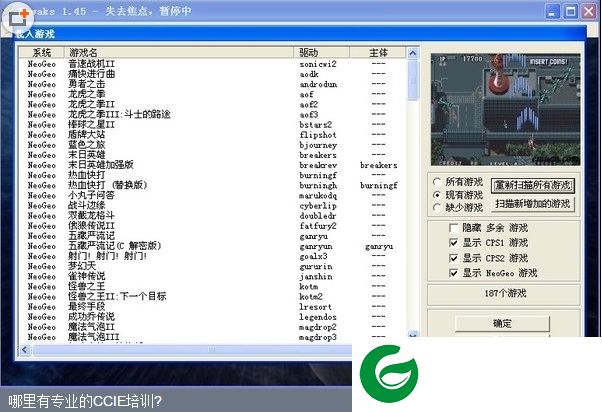Sort by the 系统 column header
602x412 pixels.
point(41,53)
